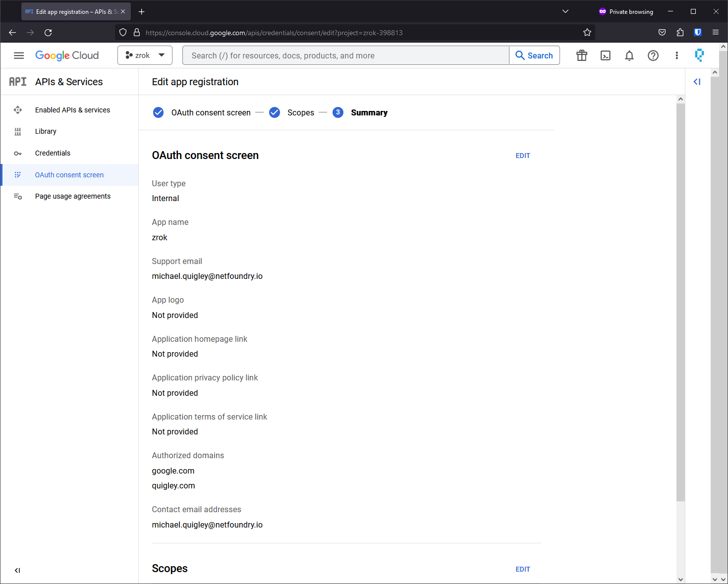
Task: Click the account avatar icon
Action: click(699, 55)
